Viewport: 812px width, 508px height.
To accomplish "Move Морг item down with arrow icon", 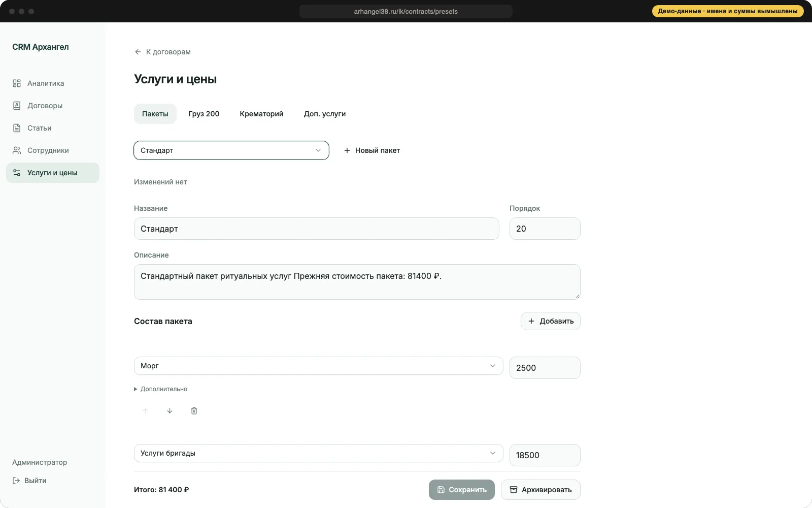I will pyautogui.click(x=170, y=410).
